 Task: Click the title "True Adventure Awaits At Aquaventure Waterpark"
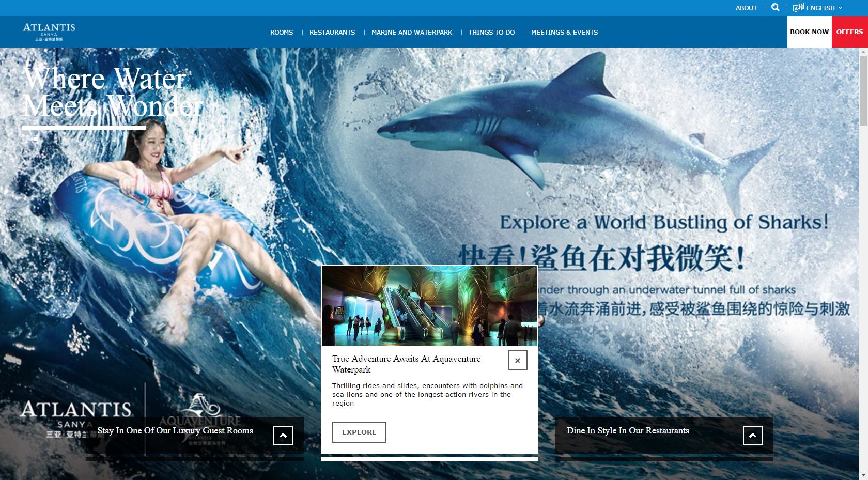tap(407, 364)
